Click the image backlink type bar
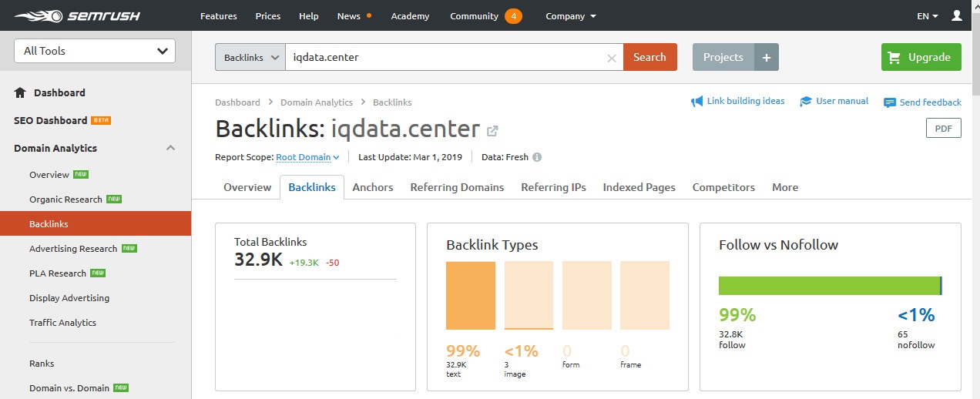Image resolution: width=980 pixels, height=399 pixels. [x=529, y=296]
